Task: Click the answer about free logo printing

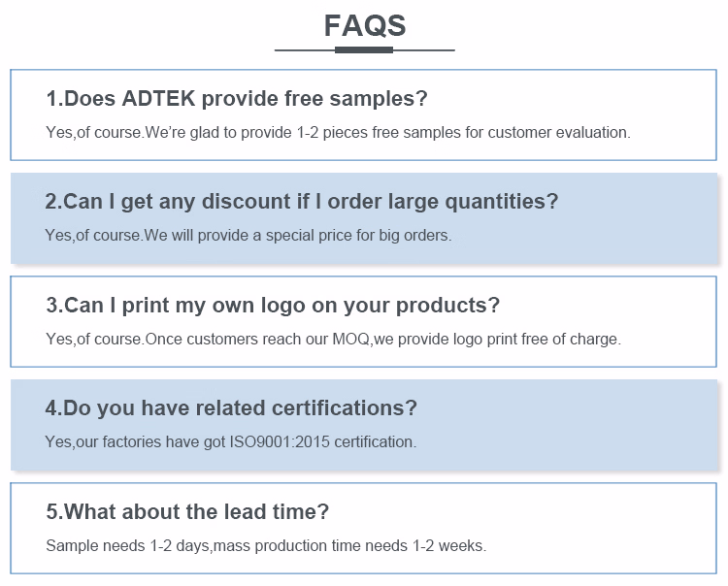Action: click(333, 339)
